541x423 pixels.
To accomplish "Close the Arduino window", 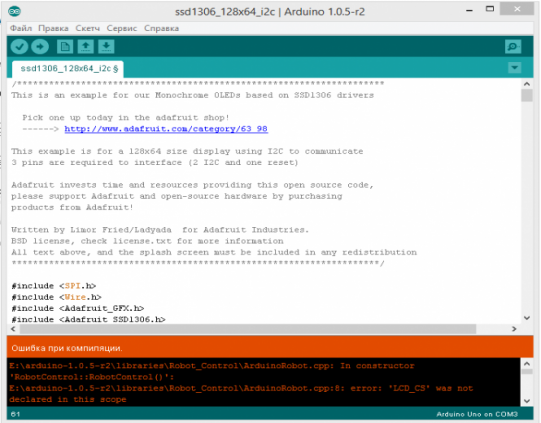I will click(517, 9).
